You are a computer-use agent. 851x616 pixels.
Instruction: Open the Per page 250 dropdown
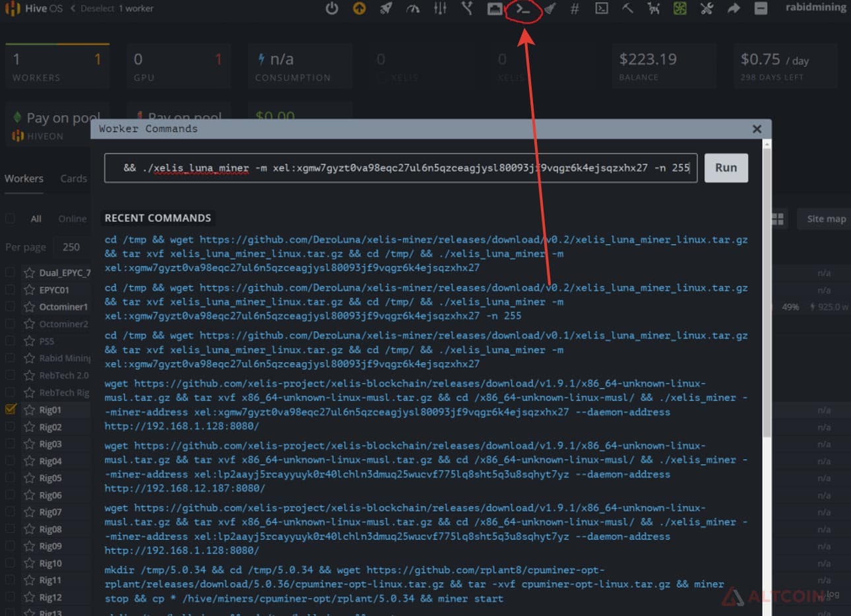[71, 247]
